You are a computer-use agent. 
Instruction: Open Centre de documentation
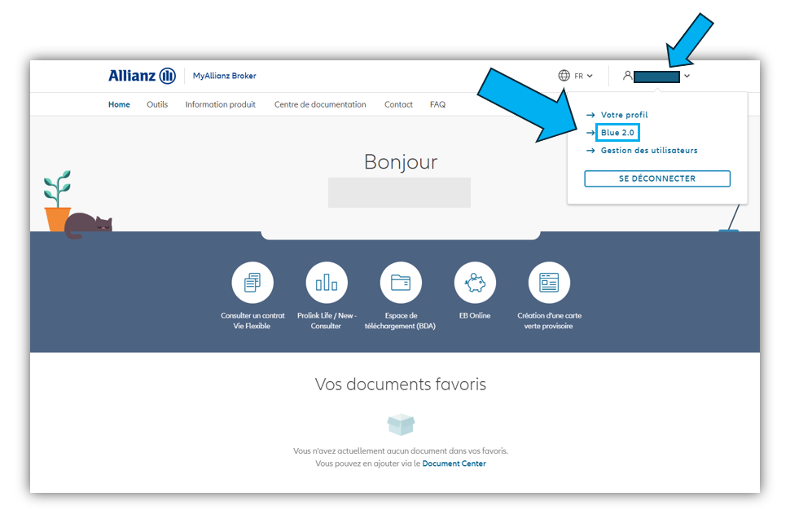click(320, 104)
